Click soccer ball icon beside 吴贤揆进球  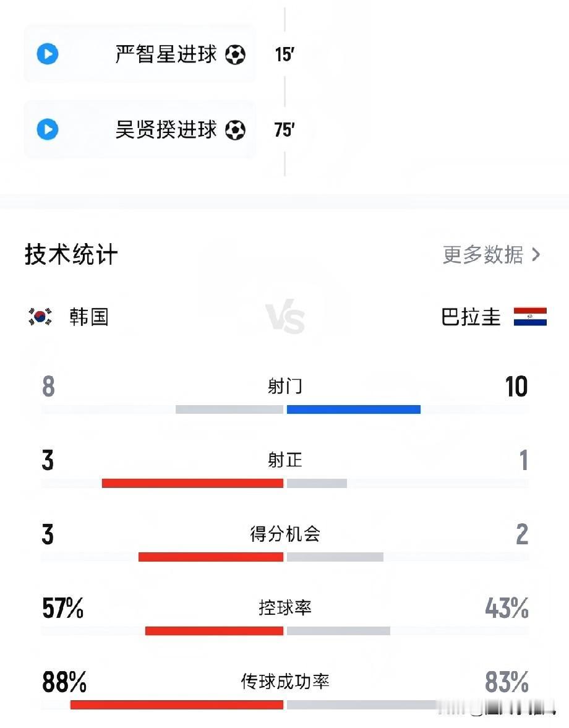[x=235, y=131]
